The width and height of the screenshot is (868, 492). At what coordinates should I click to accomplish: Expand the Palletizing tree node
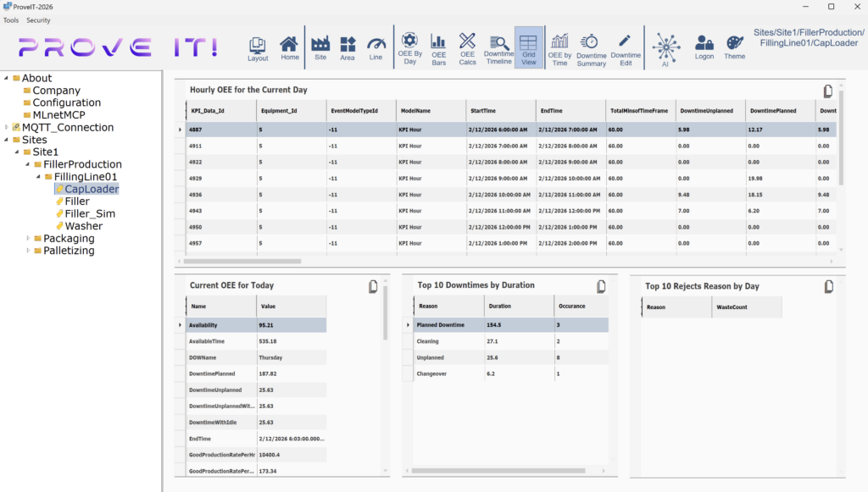click(x=26, y=251)
